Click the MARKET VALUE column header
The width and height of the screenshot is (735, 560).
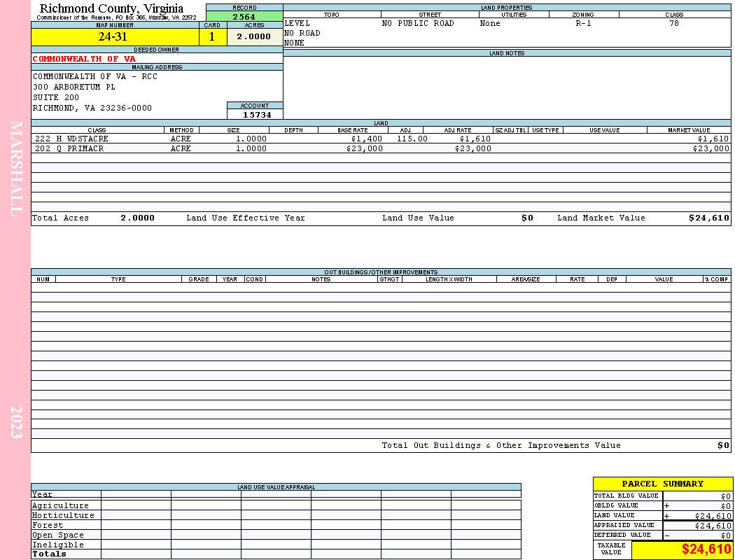(x=689, y=130)
